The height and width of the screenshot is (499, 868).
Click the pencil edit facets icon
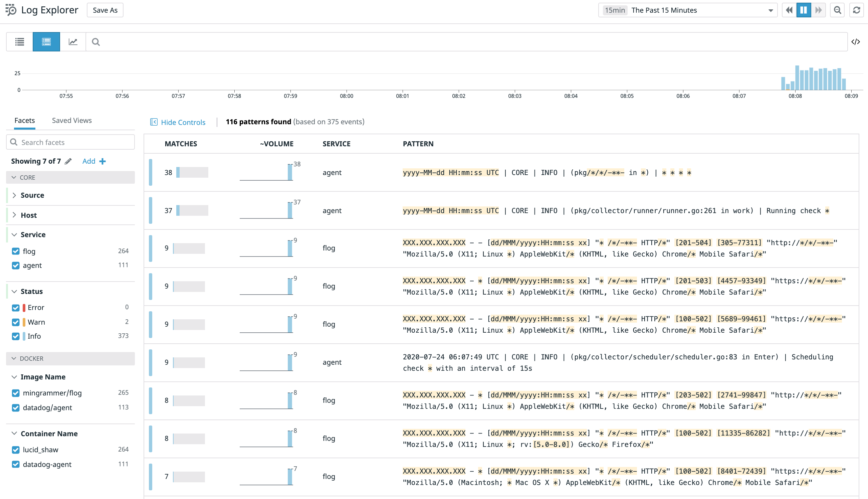coord(68,161)
